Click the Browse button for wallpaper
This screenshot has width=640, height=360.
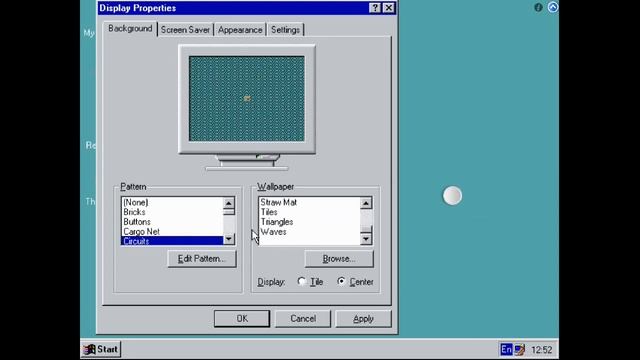pos(339,259)
